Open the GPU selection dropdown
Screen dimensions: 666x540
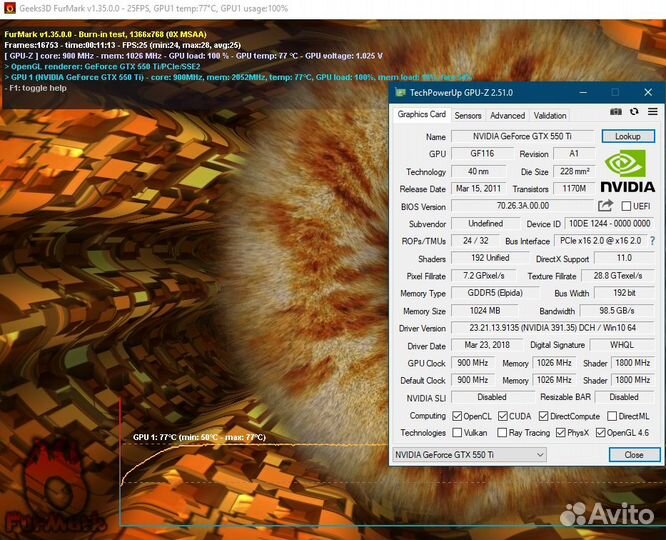click(469, 455)
